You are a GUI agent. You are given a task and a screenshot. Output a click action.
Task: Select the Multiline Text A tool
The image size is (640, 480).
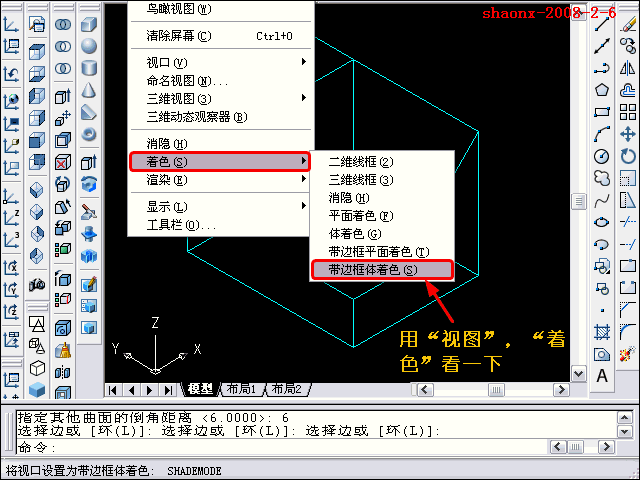[602, 376]
